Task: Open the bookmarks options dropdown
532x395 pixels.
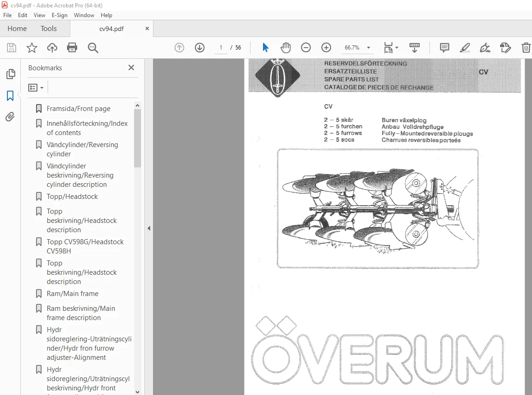Action: pyautogui.click(x=36, y=87)
